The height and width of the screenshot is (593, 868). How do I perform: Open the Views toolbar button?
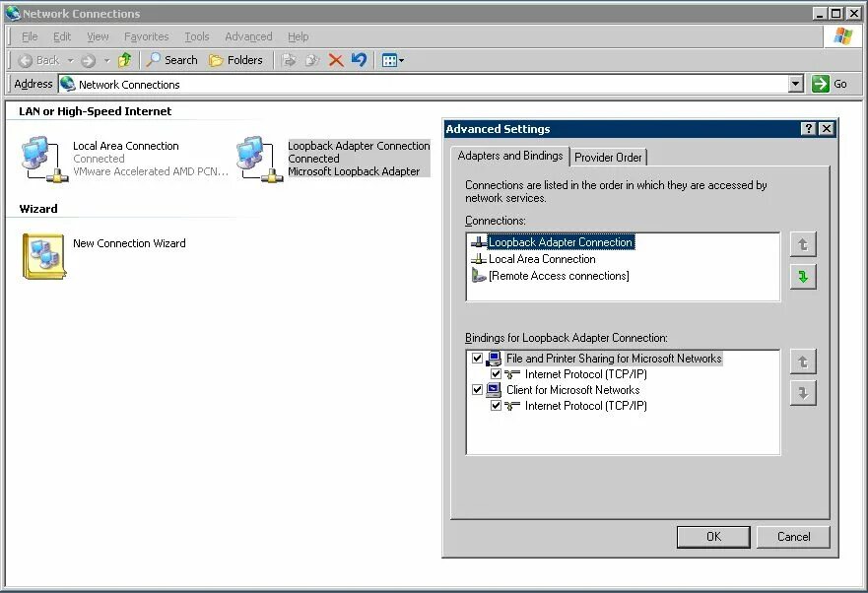coord(392,60)
